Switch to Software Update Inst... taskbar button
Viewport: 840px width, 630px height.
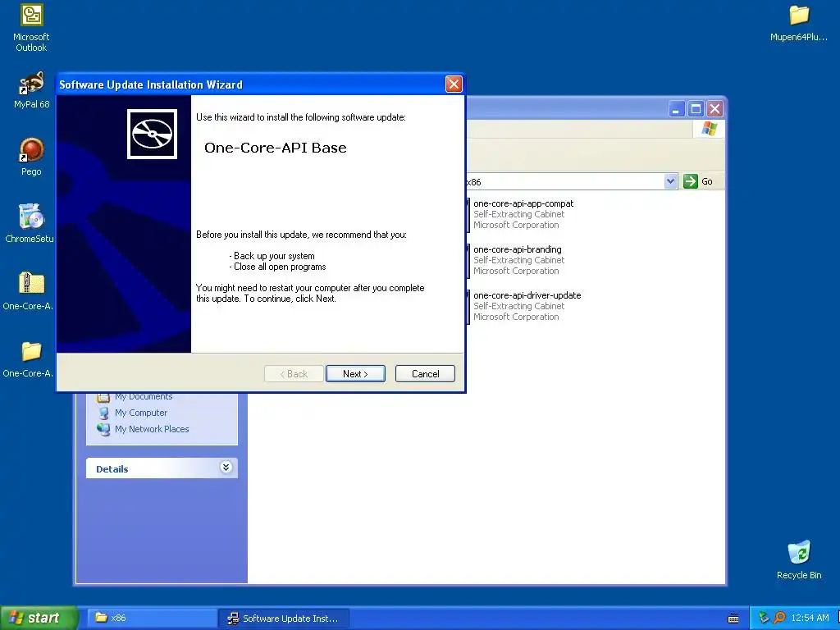point(284,619)
